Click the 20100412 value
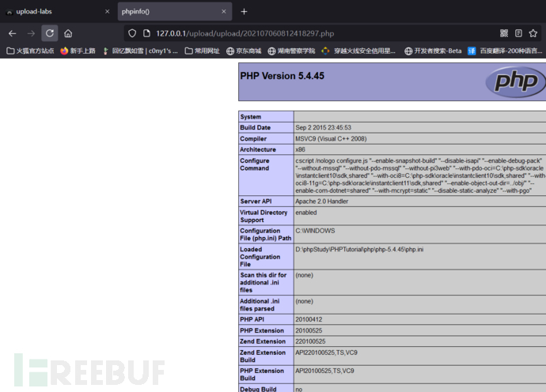546x392 pixels. point(309,319)
